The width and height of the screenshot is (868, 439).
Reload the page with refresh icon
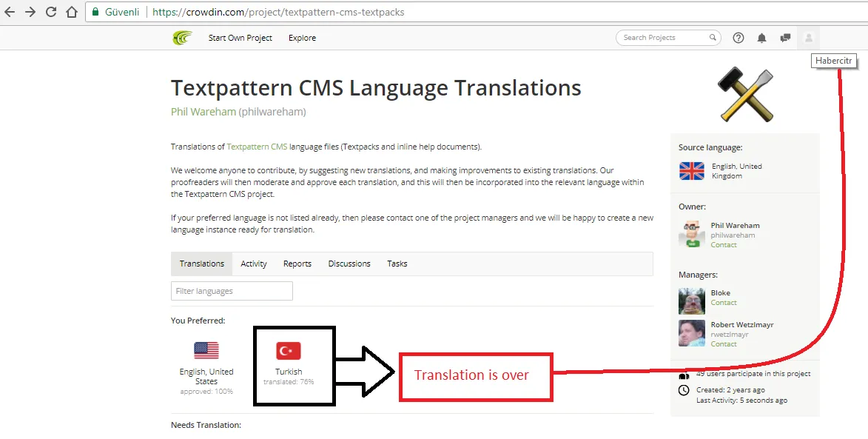point(51,12)
